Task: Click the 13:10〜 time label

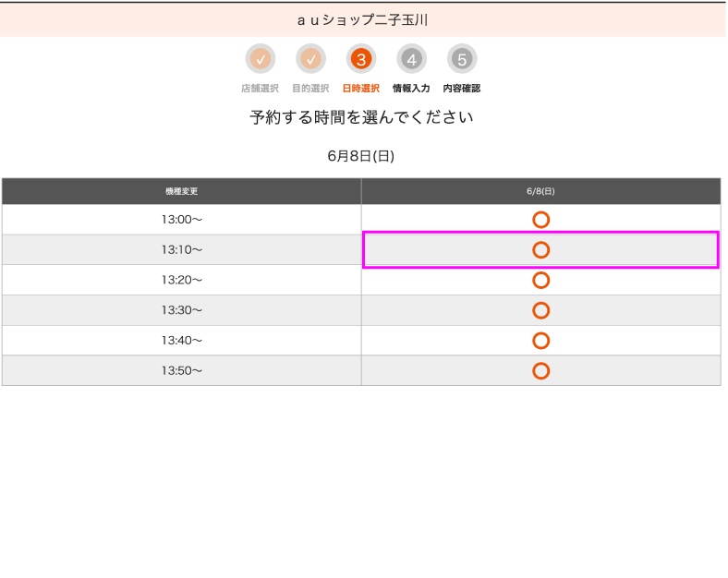Action: 181,250
